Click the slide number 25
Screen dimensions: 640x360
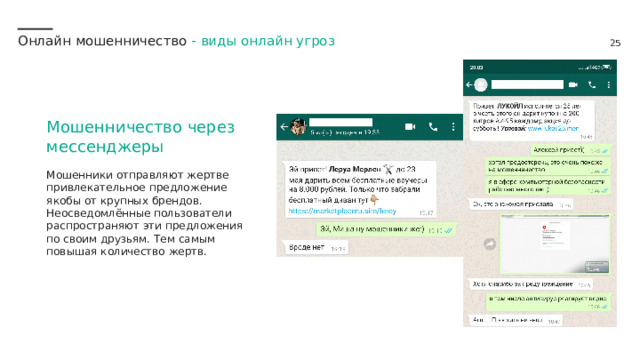coord(615,43)
